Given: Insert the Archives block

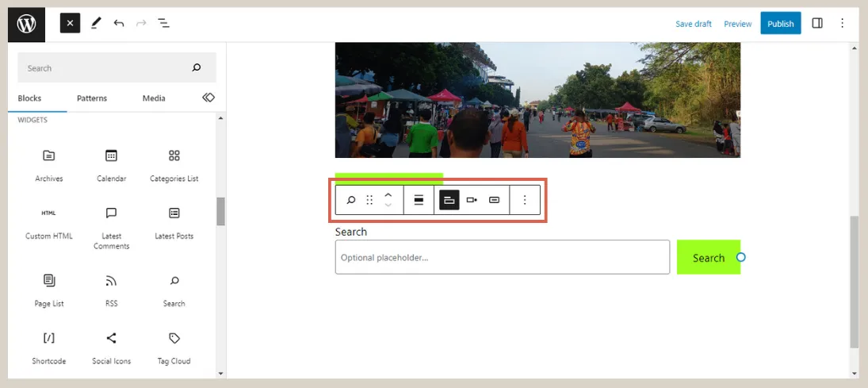Looking at the screenshot, I should 48,165.
